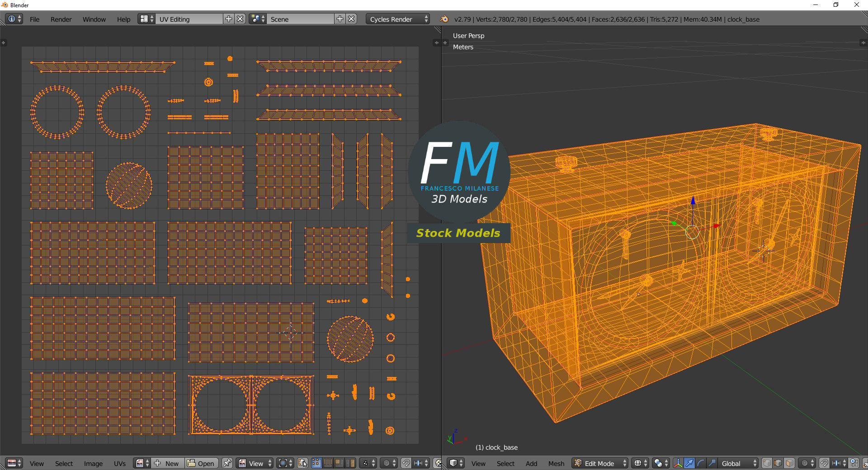Open the scene browse dropdown
The image size is (868, 470).
[x=258, y=19]
